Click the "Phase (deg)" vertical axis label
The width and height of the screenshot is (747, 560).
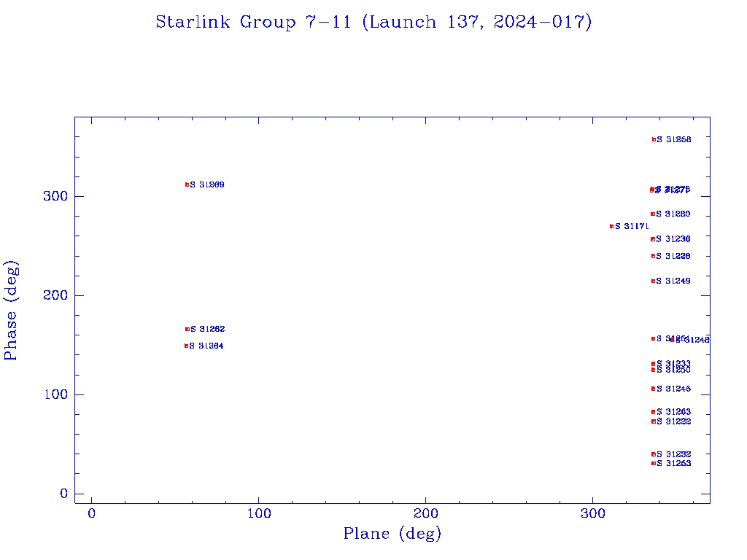10,311
